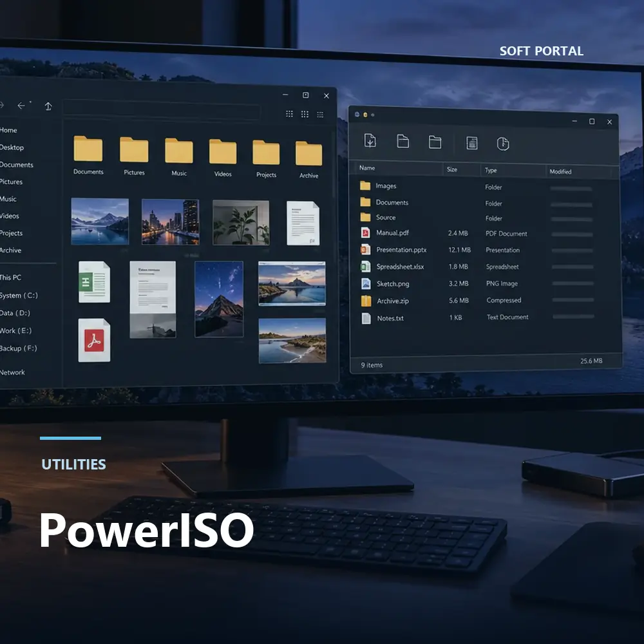Open the green spreadsheet file icon in explorer

(x=94, y=282)
